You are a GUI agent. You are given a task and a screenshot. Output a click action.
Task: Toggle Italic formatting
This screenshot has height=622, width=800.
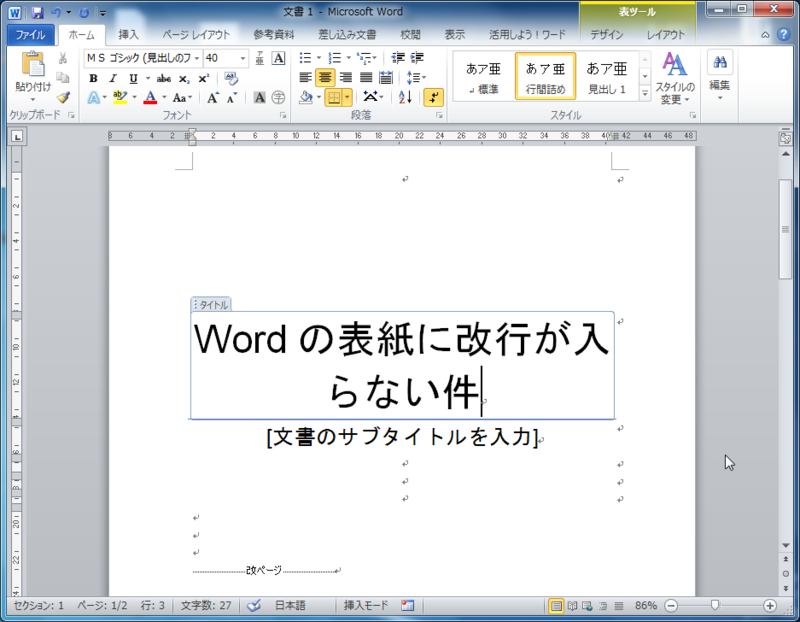pyautogui.click(x=113, y=78)
